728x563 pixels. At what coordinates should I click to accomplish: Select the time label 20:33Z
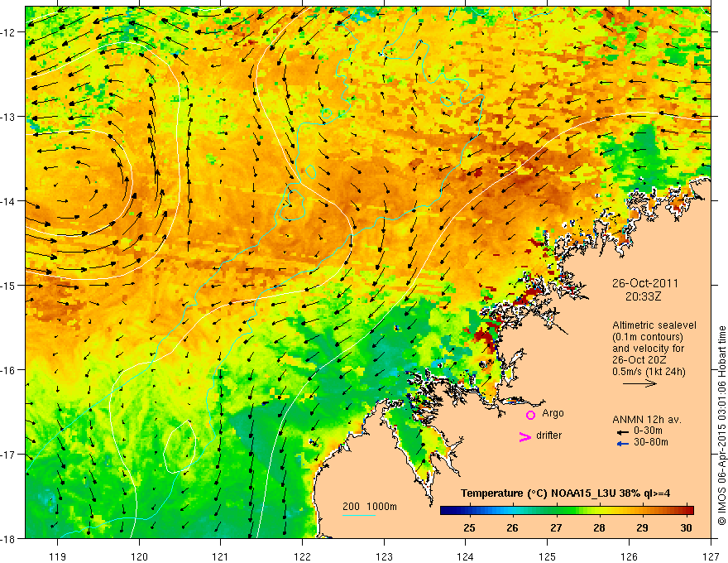tap(643, 296)
